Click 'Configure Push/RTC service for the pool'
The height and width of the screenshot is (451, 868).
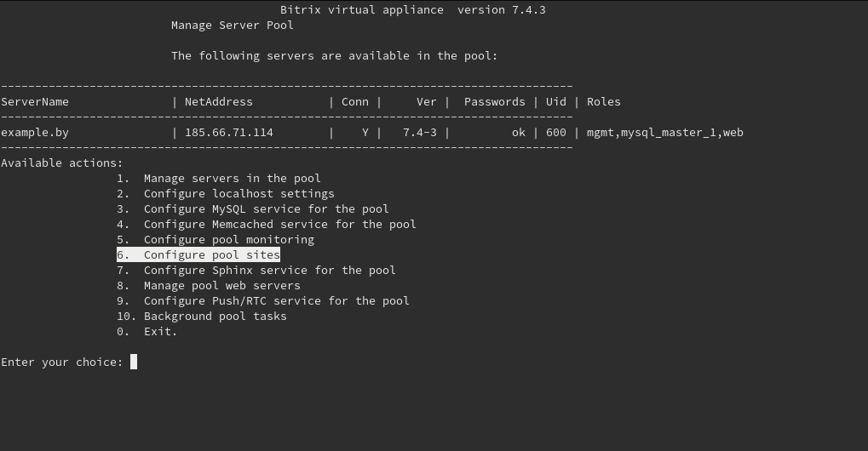click(x=276, y=301)
